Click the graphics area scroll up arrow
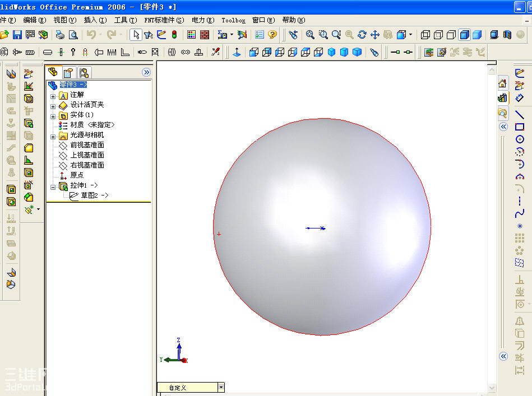 point(492,70)
